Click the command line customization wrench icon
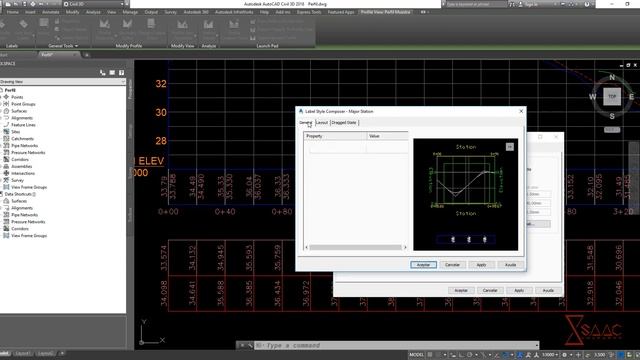Viewport: 640px width, 360px height. (x=249, y=345)
